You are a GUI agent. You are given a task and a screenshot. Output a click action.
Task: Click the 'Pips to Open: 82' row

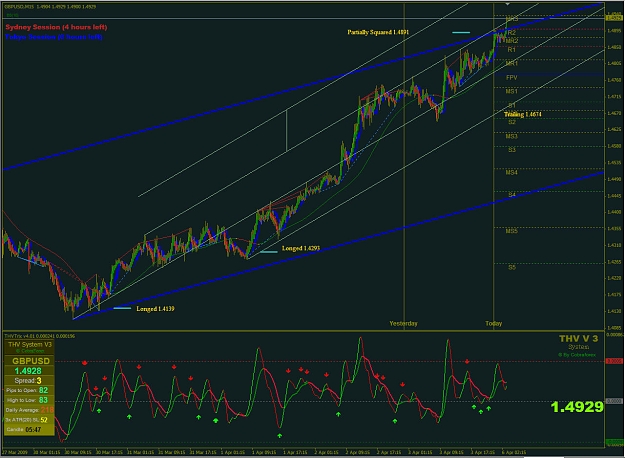tap(29, 390)
